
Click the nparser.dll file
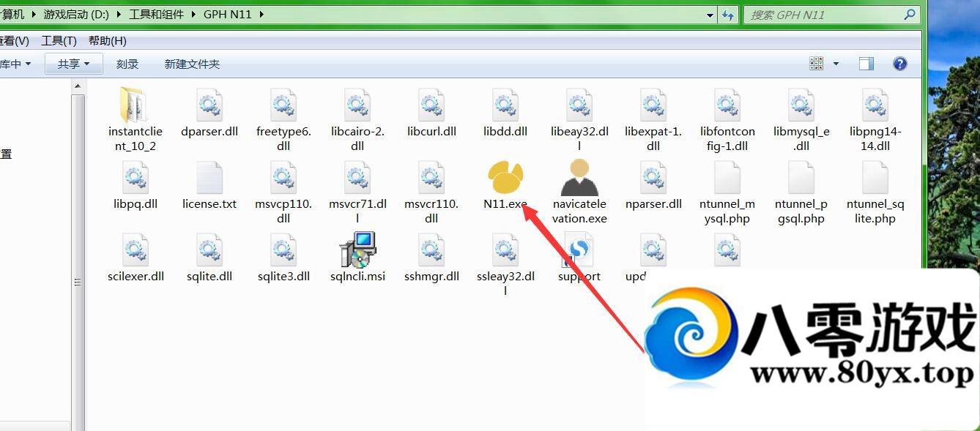[x=653, y=187]
